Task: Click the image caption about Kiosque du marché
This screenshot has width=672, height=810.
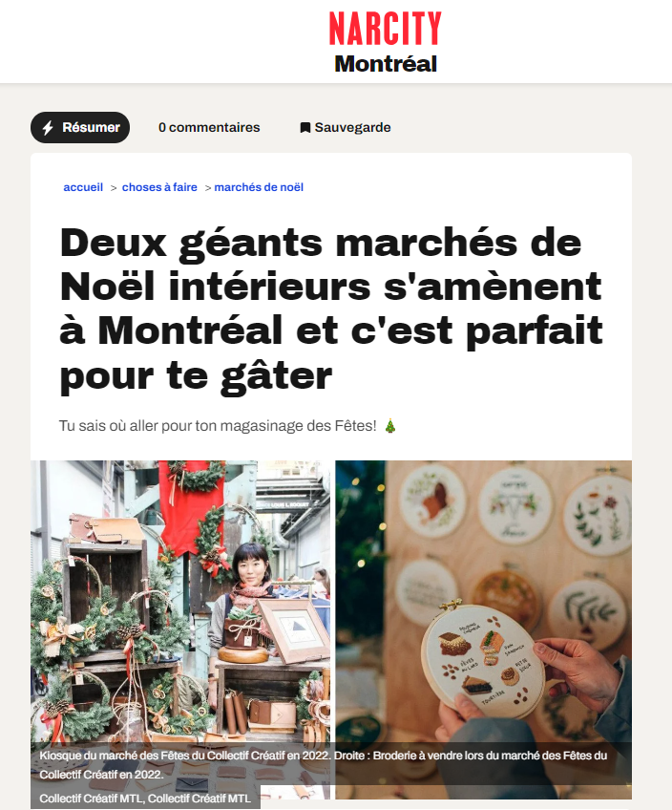Action: pos(323,764)
